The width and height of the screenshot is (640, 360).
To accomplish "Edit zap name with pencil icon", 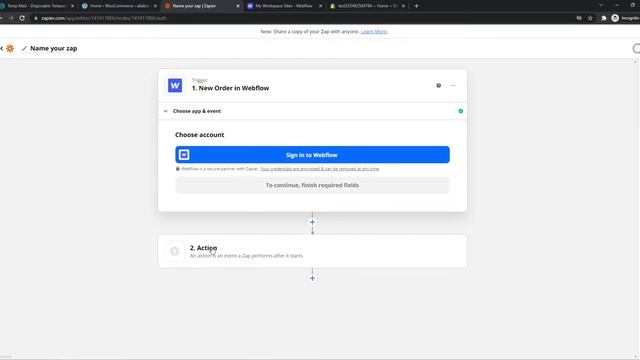I will pos(24,49).
